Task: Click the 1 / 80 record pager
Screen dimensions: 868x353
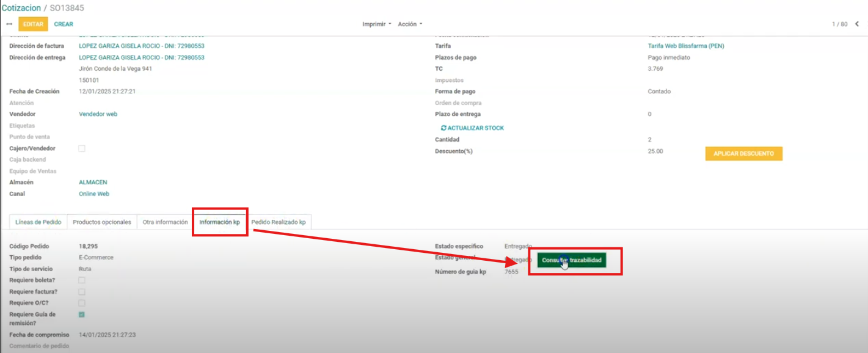Action: 839,24
